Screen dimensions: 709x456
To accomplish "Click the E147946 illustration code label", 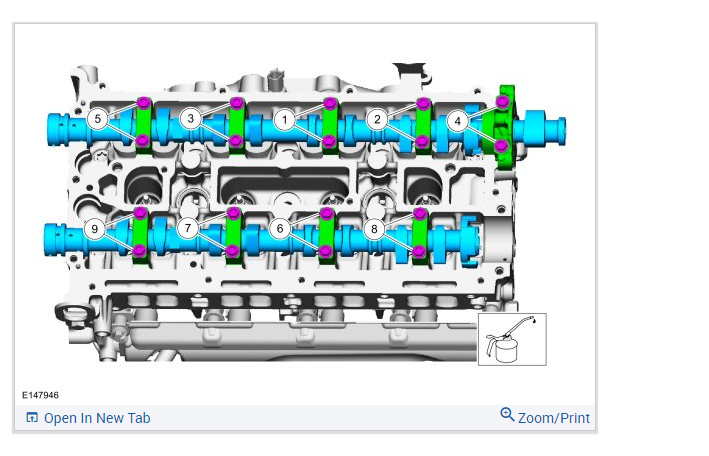I will click(40, 395).
